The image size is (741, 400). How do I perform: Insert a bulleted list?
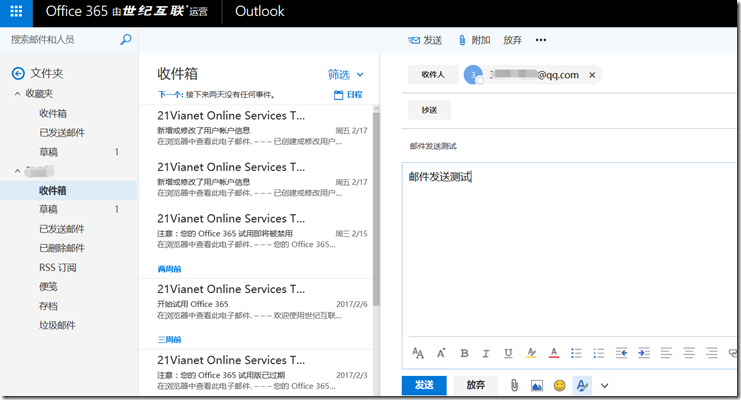coord(576,353)
